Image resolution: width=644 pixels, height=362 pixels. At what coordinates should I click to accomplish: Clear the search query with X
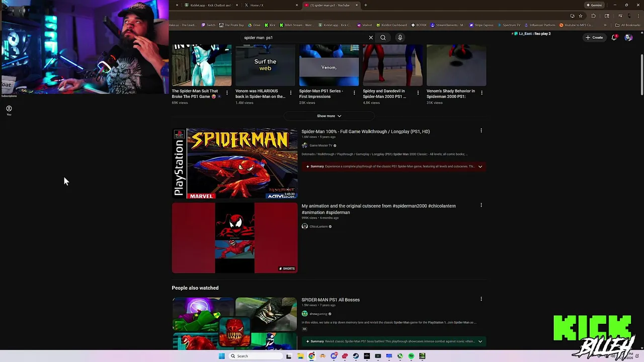[x=371, y=37]
